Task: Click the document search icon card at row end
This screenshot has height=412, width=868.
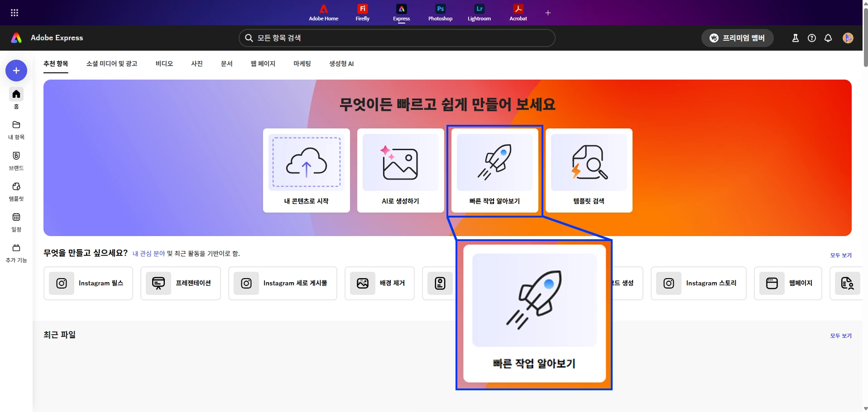Action: [x=847, y=283]
